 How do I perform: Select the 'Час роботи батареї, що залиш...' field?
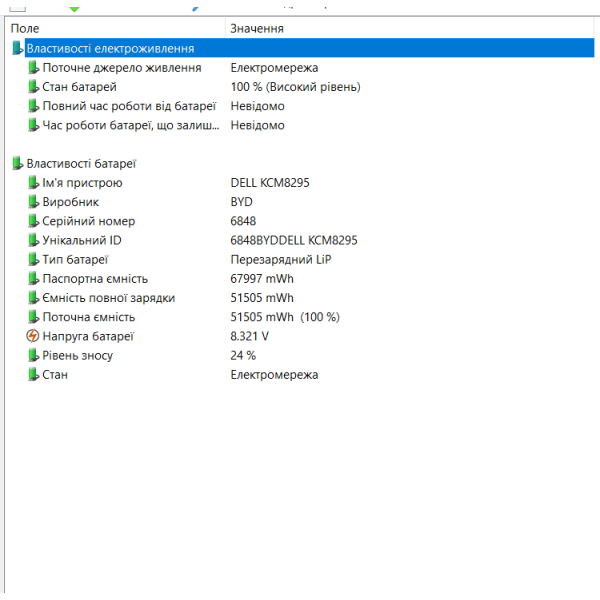tap(131, 125)
